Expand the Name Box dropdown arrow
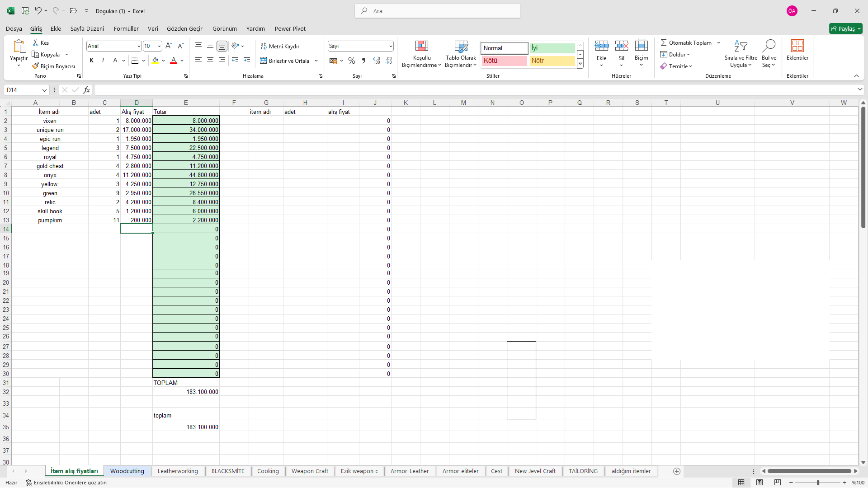The width and height of the screenshot is (868, 488). (x=44, y=90)
